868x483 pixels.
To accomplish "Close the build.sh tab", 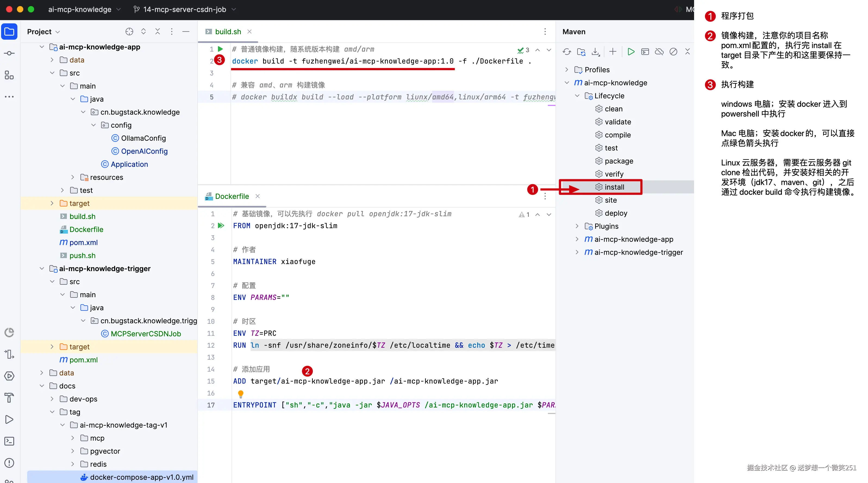I will coord(249,32).
